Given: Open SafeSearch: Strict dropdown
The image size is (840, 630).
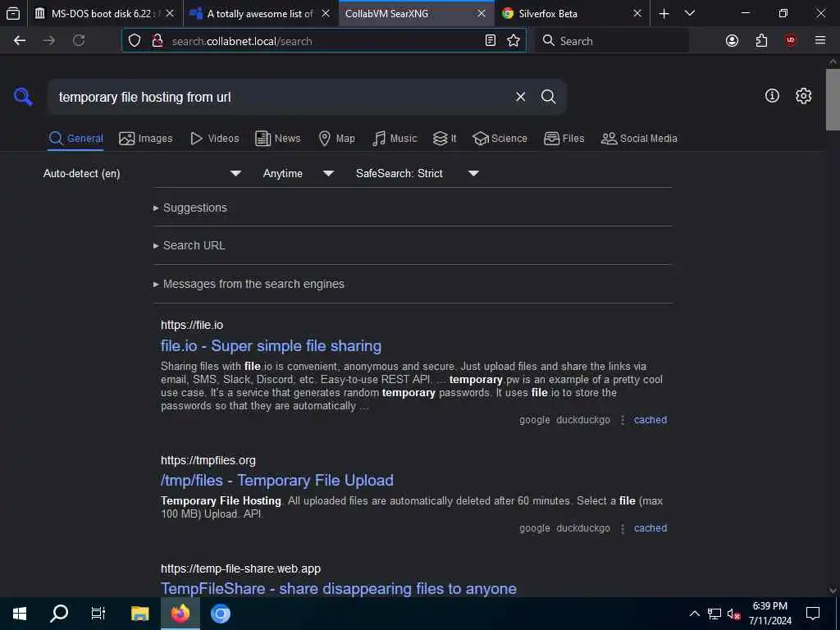Looking at the screenshot, I should pos(417,174).
